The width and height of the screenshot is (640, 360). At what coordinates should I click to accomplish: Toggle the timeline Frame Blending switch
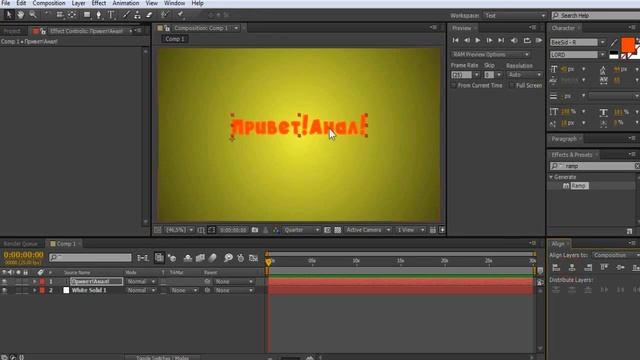pyautogui.click(x=200, y=258)
